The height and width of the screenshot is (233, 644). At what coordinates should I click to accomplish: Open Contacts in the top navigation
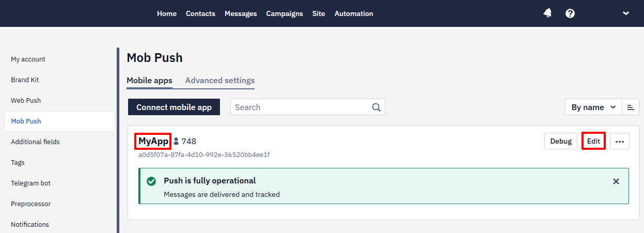pyautogui.click(x=200, y=13)
